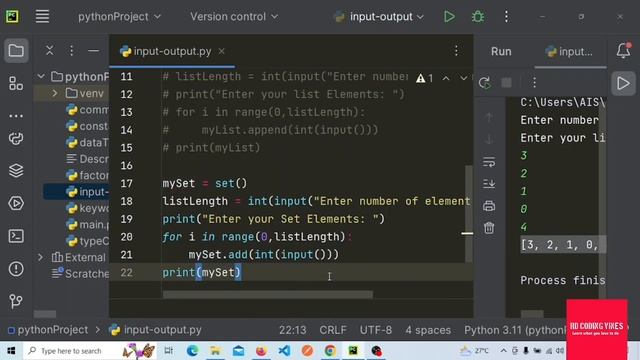
Task: Open the Python Console tool window
Action: [16, 139]
